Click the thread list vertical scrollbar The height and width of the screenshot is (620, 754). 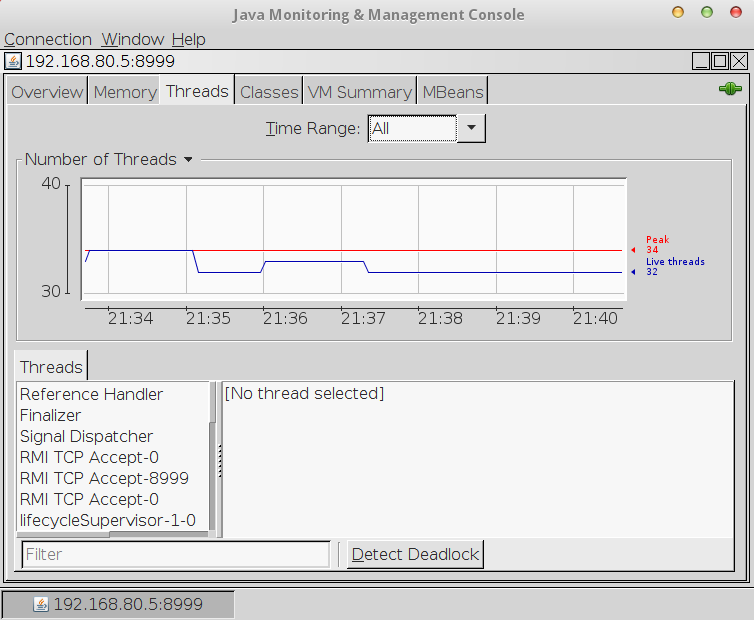(x=213, y=457)
